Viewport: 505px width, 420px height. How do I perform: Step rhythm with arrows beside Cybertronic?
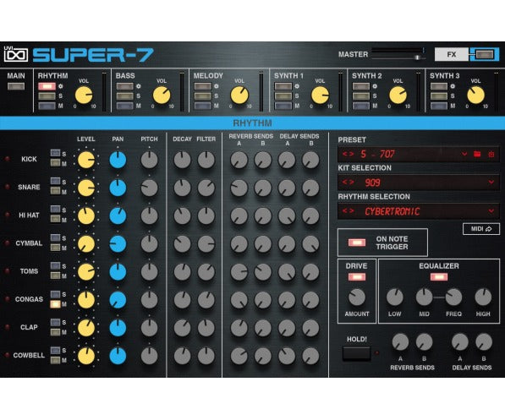(349, 210)
